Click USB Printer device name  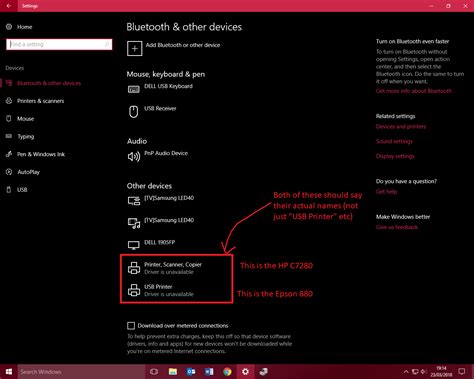(x=158, y=287)
